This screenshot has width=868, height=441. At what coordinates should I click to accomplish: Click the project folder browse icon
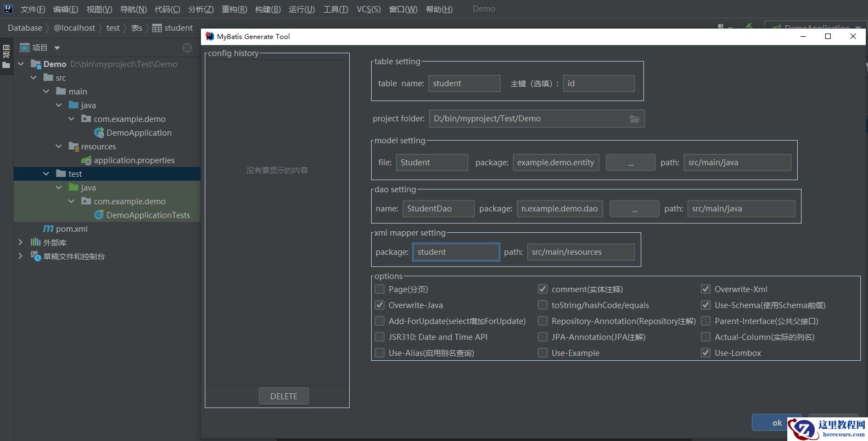[635, 119]
